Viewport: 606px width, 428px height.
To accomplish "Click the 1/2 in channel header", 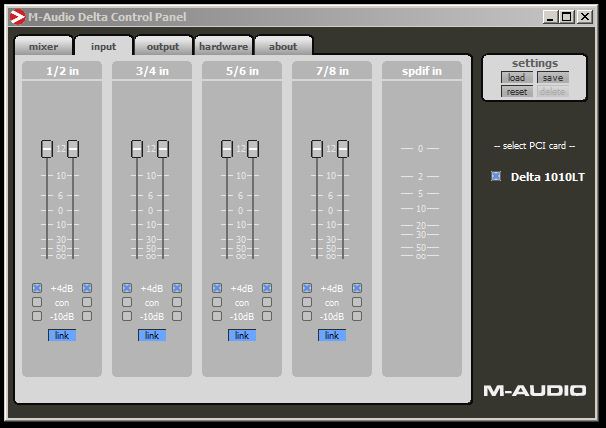I will 62,71.
